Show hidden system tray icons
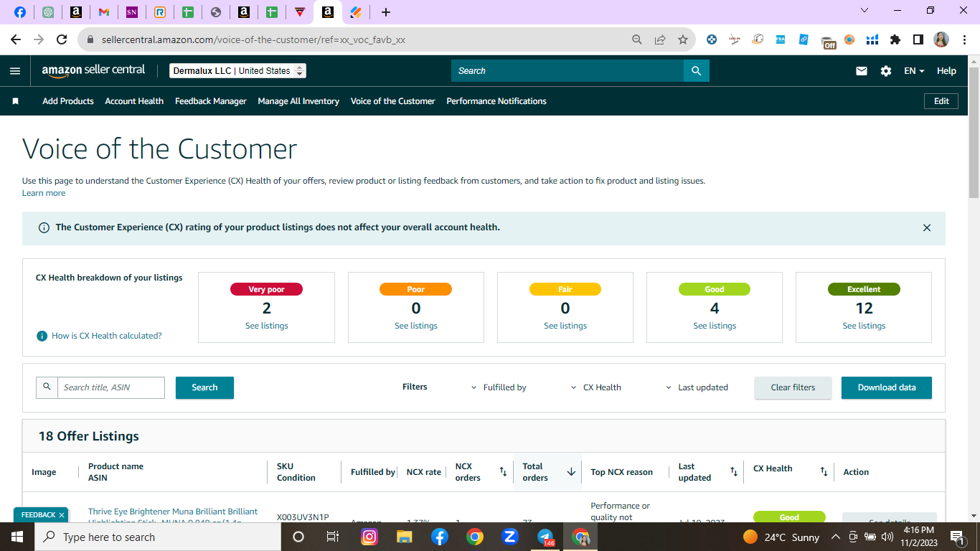 835,537
